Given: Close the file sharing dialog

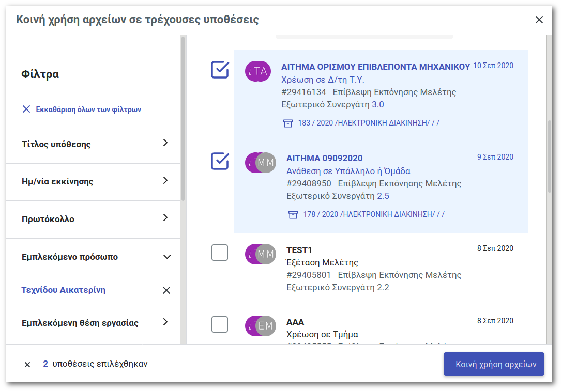Looking at the screenshot, I should (x=539, y=20).
